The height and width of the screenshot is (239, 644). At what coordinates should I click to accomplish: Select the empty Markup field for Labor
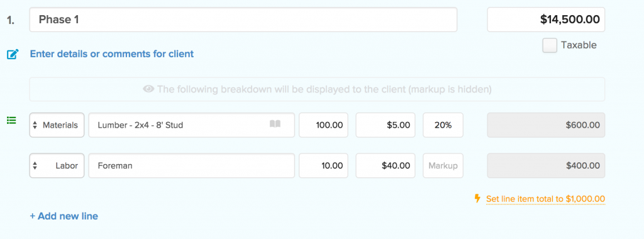(443, 165)
